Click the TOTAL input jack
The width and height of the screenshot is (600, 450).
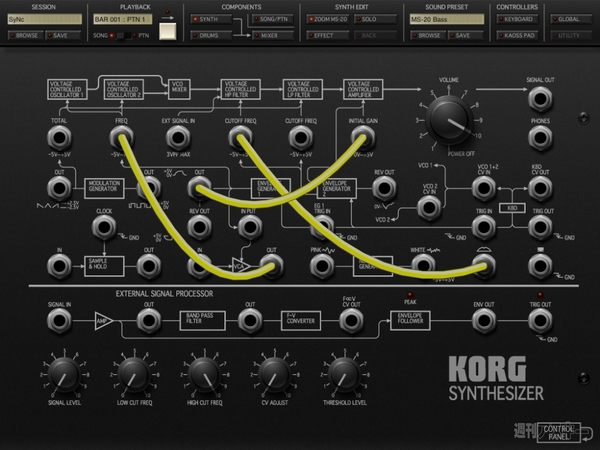click(x=59, y=138)
